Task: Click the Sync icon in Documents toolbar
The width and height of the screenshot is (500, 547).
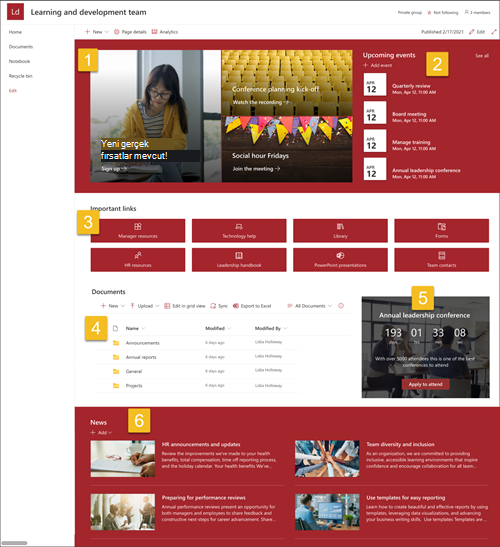Action: point(213,306)
